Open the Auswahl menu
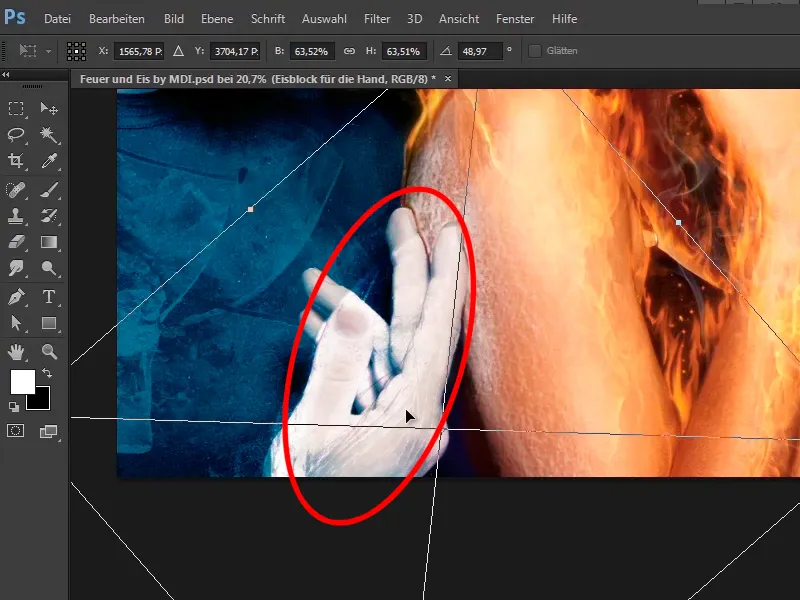The image size is (800, 600). (x=324, y=19)
